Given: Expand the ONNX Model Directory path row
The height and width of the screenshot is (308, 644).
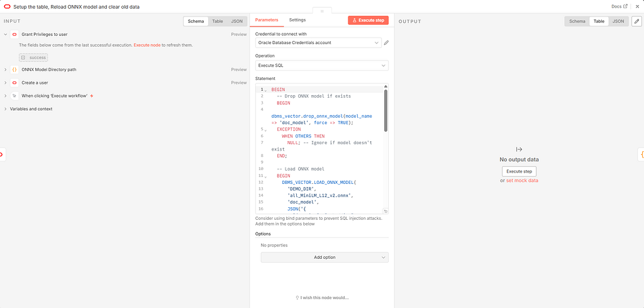Looking at the screenshot, I should [x=5, y=69].
